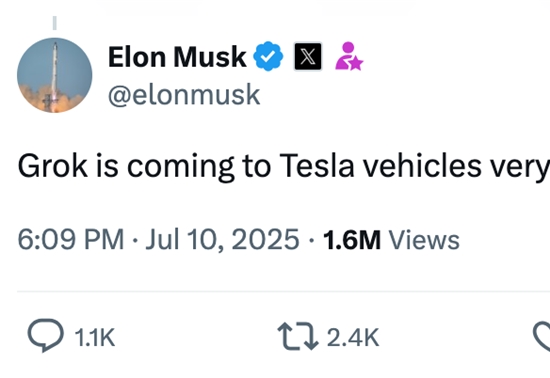Repost using the looping arrows icon
Screen dimensions: 550x378
click(298, 337)
